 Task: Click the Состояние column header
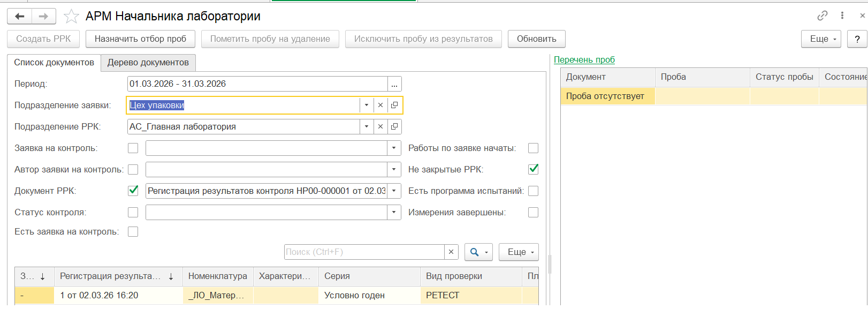[x=843, y=77]
